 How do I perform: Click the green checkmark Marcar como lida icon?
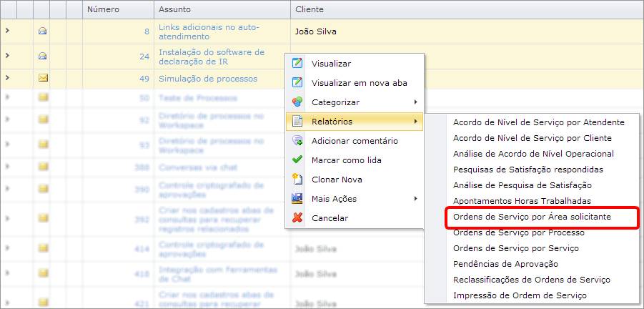pyautogui.click(x=298, y=160)
